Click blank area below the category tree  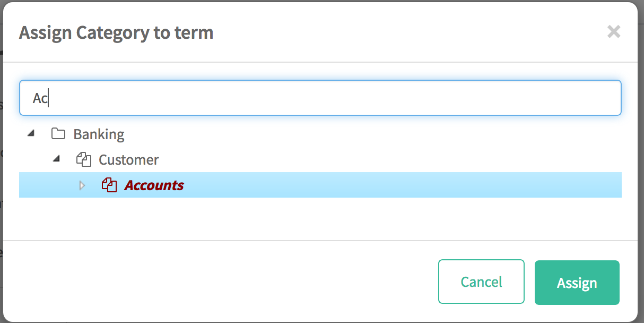pyautogui.click(x=318, y=219)
